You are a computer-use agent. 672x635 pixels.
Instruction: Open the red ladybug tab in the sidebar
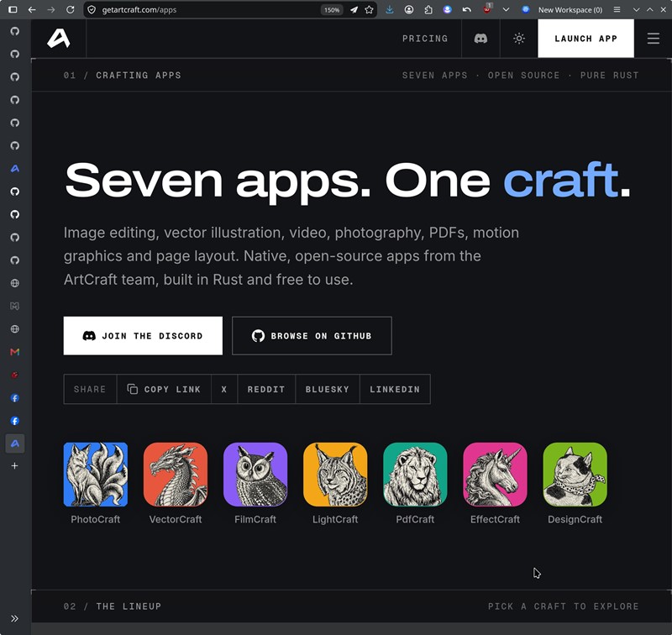[14, 375]
